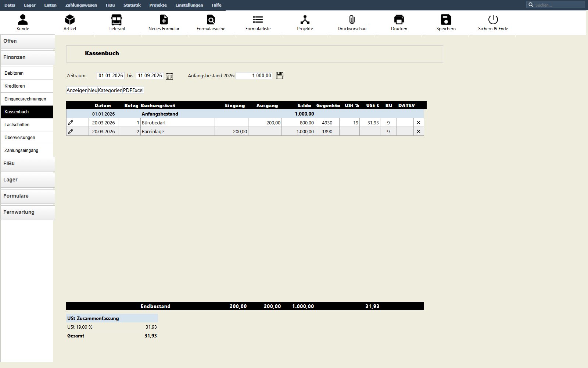Click the Anfangsbestand 2026 amount field
The image size is (588, 368).
tap(254, 75)
